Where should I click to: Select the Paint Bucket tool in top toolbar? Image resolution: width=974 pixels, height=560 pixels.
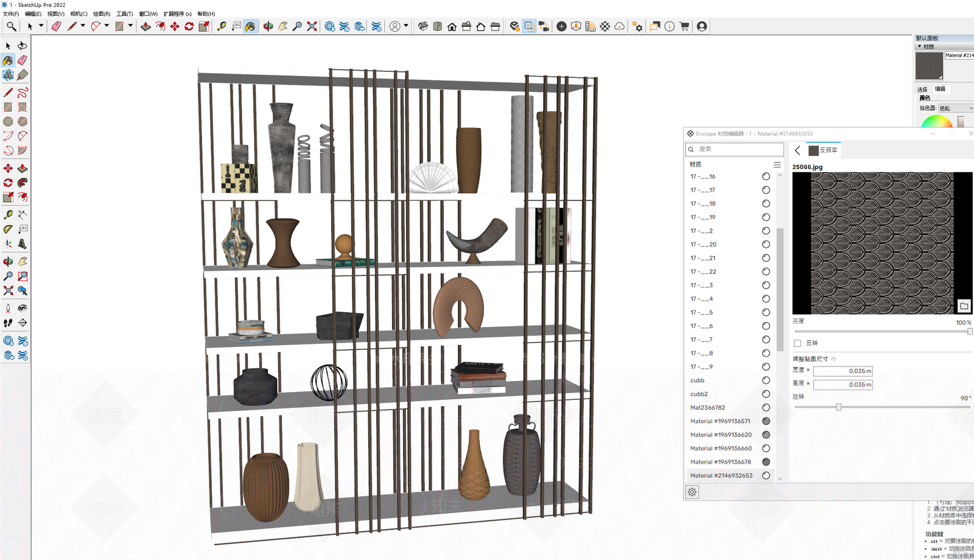click(250, 26)
